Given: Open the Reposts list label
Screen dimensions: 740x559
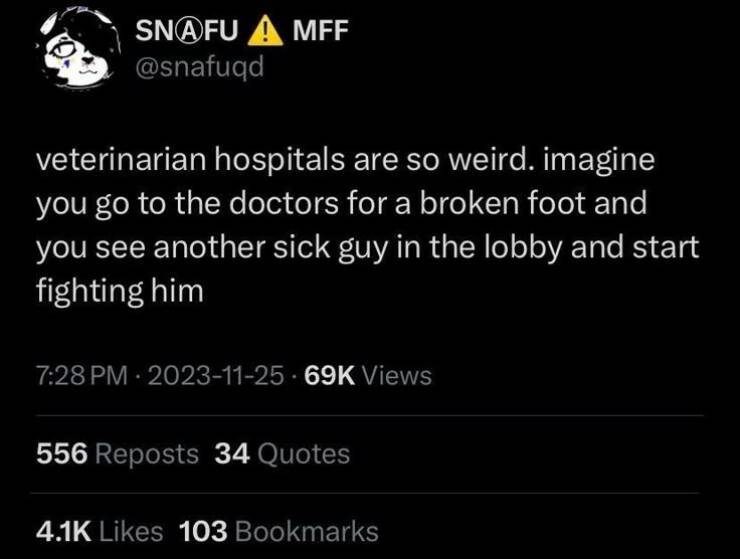Looking at the screenshot, I should pos(144,454).
